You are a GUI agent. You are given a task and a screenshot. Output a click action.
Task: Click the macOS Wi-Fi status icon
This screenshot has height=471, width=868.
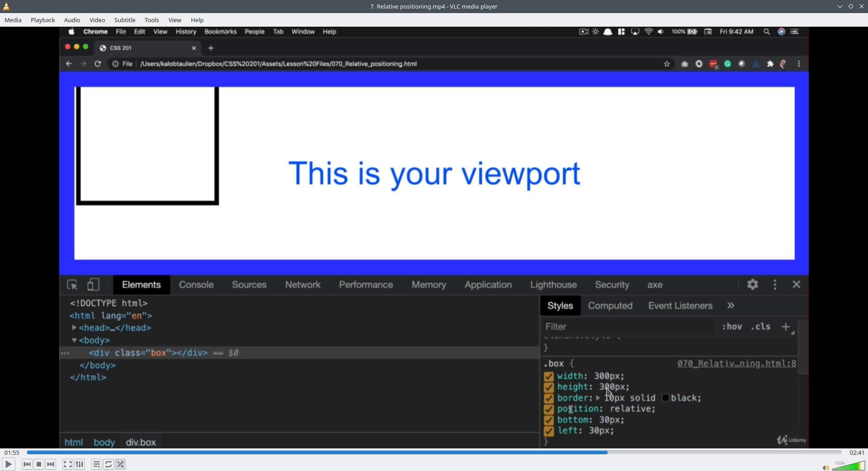(x=649, y=32)
